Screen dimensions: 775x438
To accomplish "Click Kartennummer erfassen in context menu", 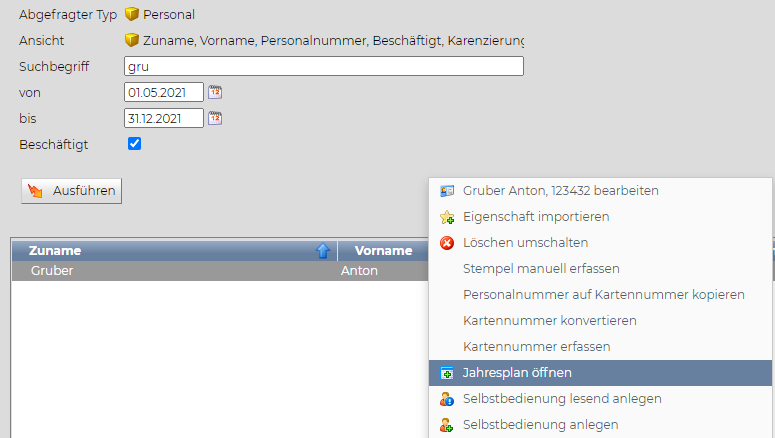I will click(536, 347).
